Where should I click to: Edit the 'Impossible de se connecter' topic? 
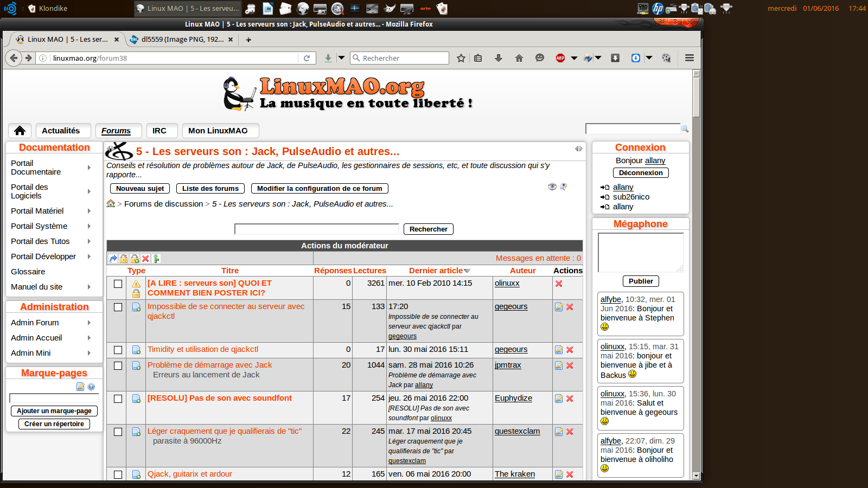[559, 307]
